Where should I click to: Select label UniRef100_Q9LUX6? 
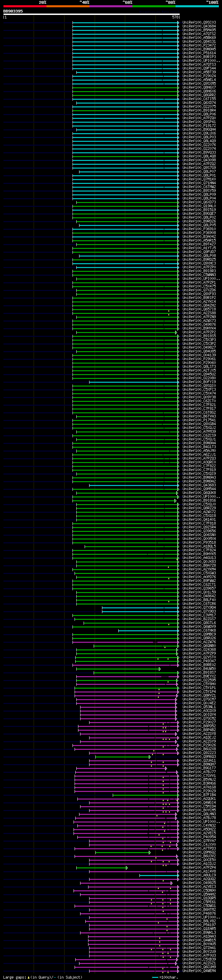(199, 133)
